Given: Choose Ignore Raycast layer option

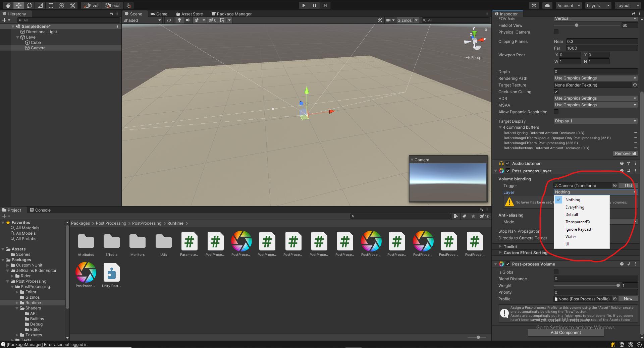Looking at the screenshot, I should tap(582, 229).
